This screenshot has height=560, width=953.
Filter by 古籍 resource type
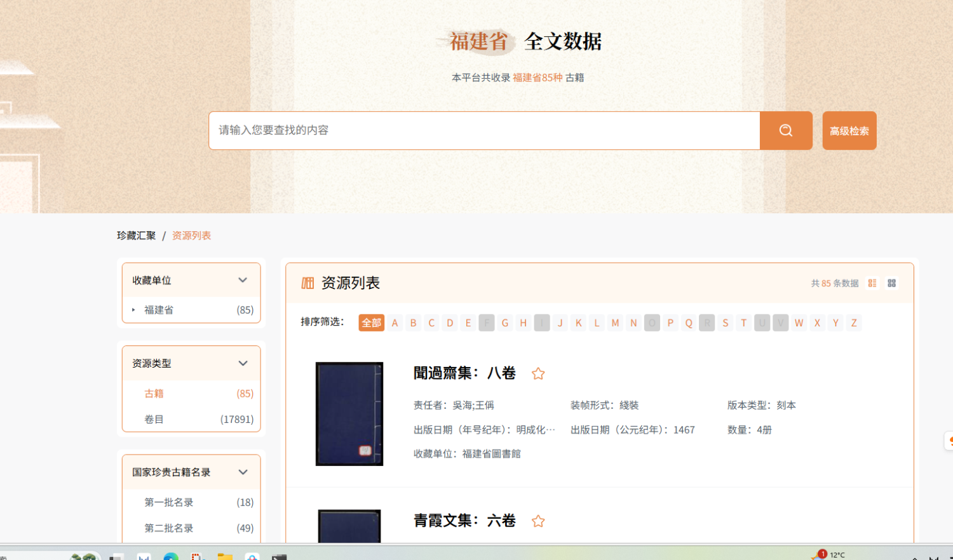click(x=154, y=394)
